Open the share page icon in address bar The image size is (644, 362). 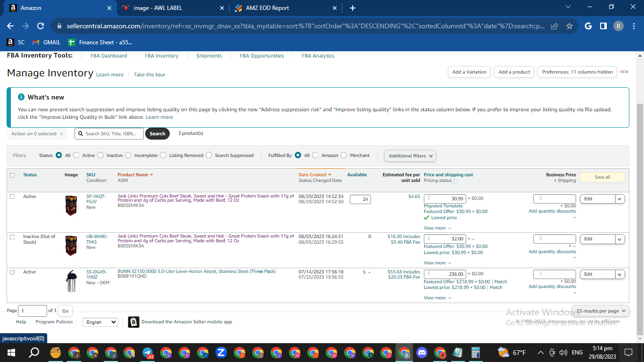pyautogui.click(x=554, y=26)
